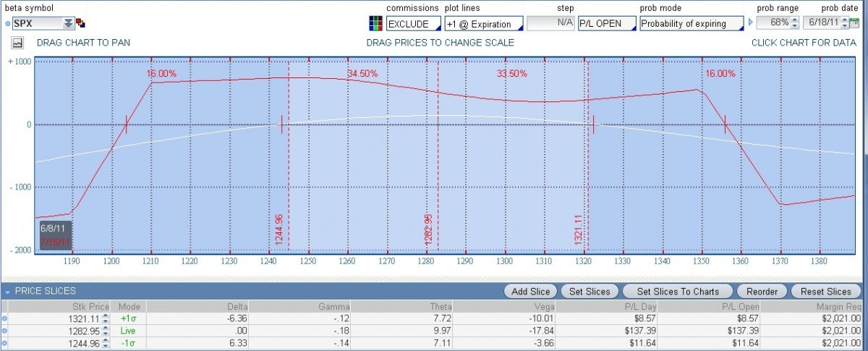Click the Gamma column header

pos(334,307)
